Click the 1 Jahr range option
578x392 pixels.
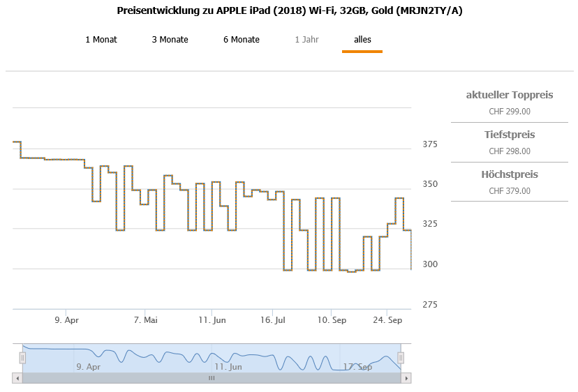coord(306,40)
